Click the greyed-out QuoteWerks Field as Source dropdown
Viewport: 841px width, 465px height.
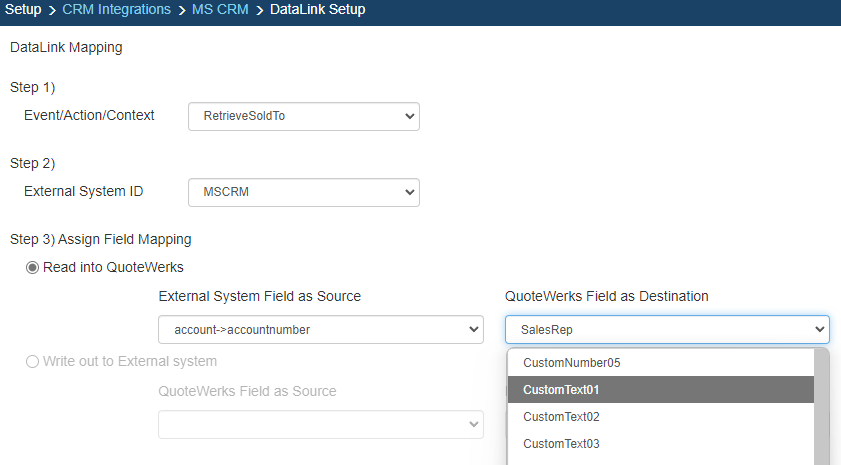tap(320, 425)
